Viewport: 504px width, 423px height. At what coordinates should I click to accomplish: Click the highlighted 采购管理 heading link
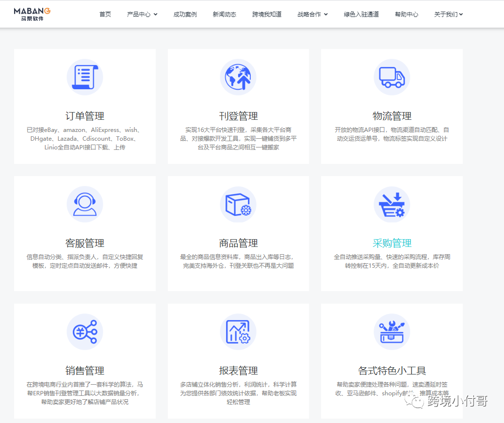click(391, 243)
